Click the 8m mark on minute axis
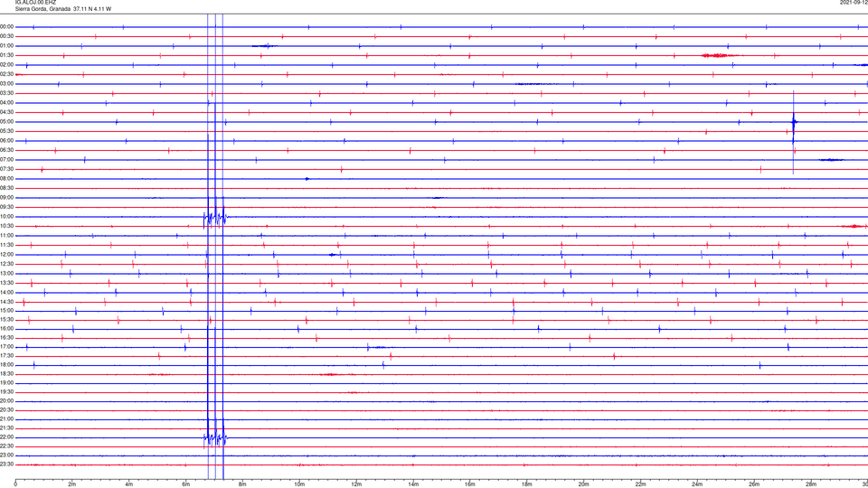This screenshot has height=488, width=868. click(242, 484)
